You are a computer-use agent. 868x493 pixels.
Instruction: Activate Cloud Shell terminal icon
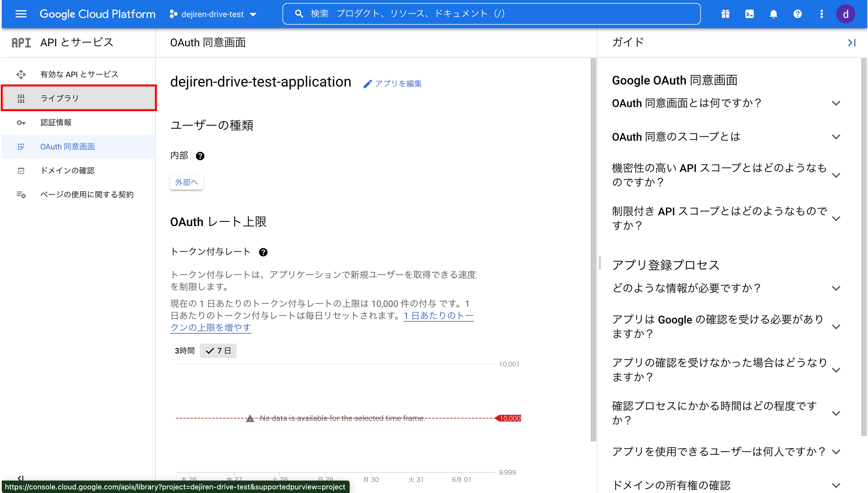pyautogui.click(x=749, y=14)
